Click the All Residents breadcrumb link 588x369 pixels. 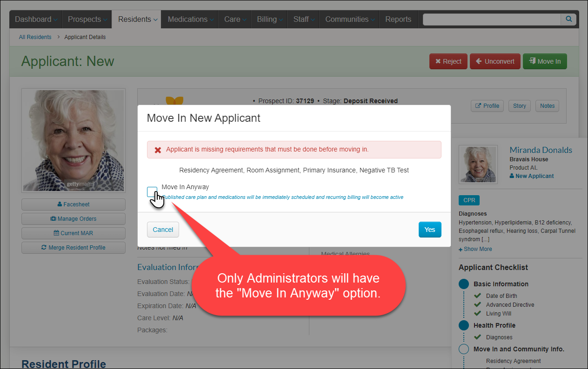pos(35,37)
